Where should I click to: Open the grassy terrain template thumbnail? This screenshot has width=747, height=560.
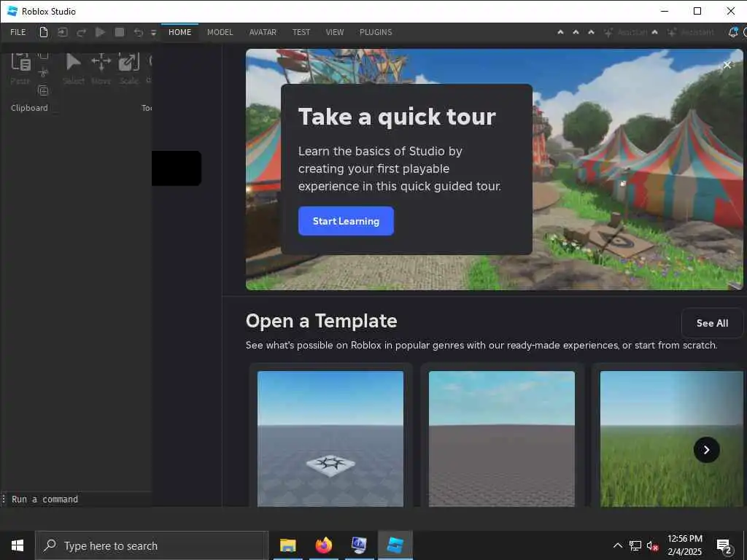point(671,438)
